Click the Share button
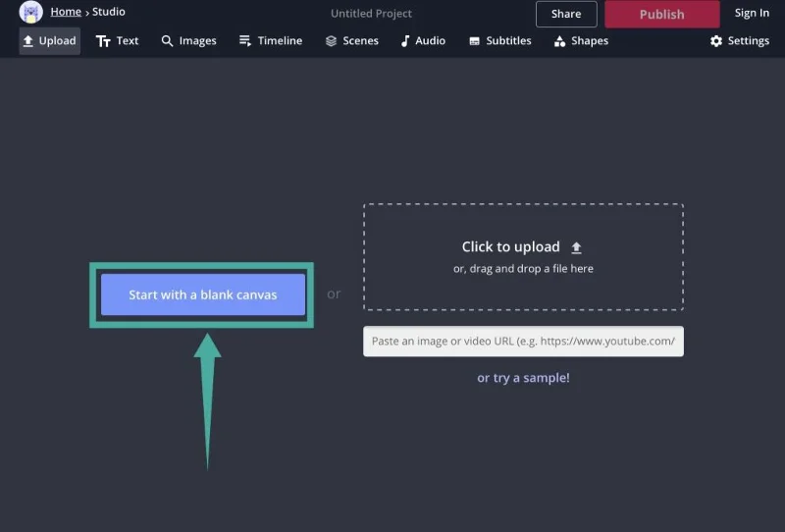The image size is (785, 532). tap(566, 14)
